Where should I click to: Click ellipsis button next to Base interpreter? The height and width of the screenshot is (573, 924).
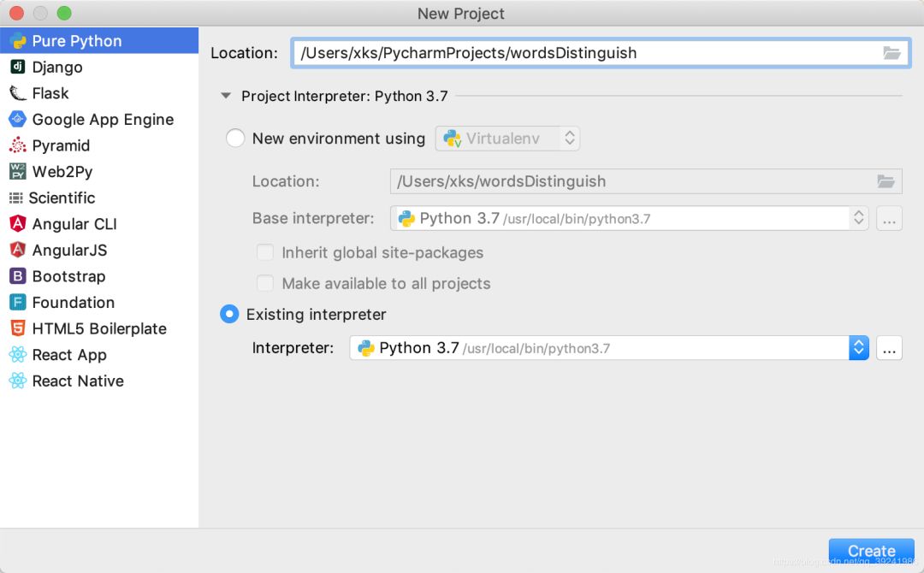pyautogui.click(x=889, y=218)
